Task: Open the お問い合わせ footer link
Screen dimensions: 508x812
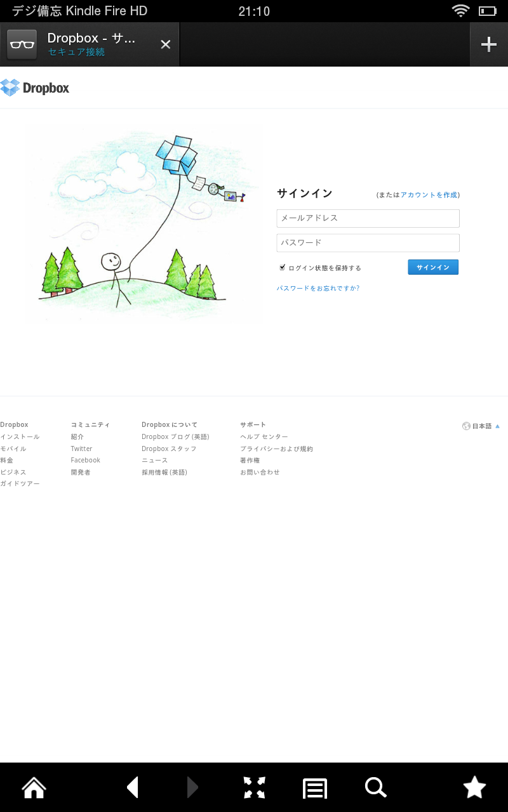Action: (x=260, y=472)
